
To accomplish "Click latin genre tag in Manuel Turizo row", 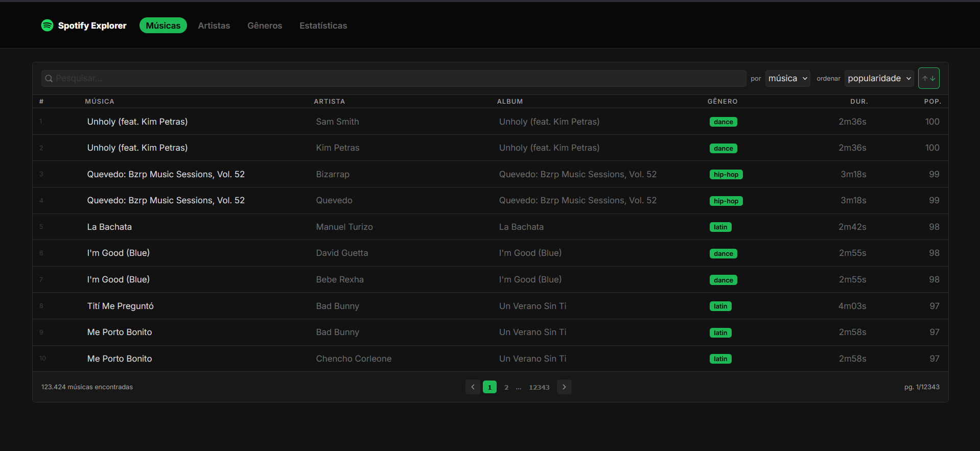I will (x=720, y=227).
